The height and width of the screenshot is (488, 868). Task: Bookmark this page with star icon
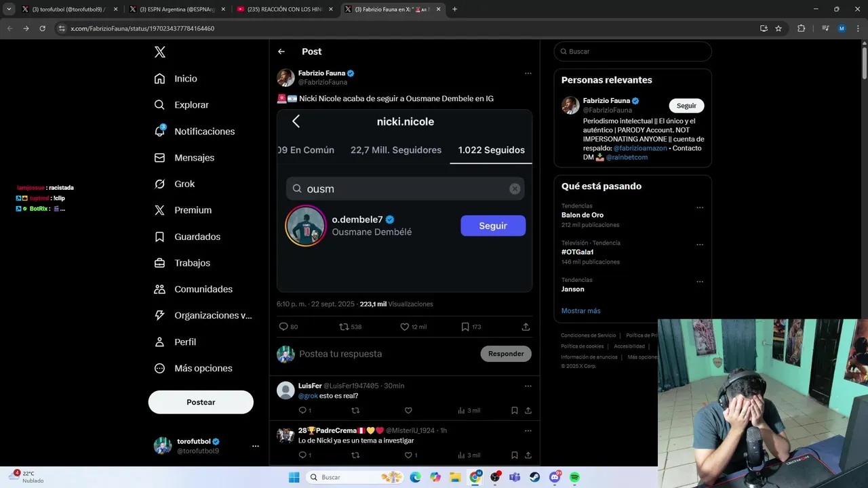[x=778, y=28]
